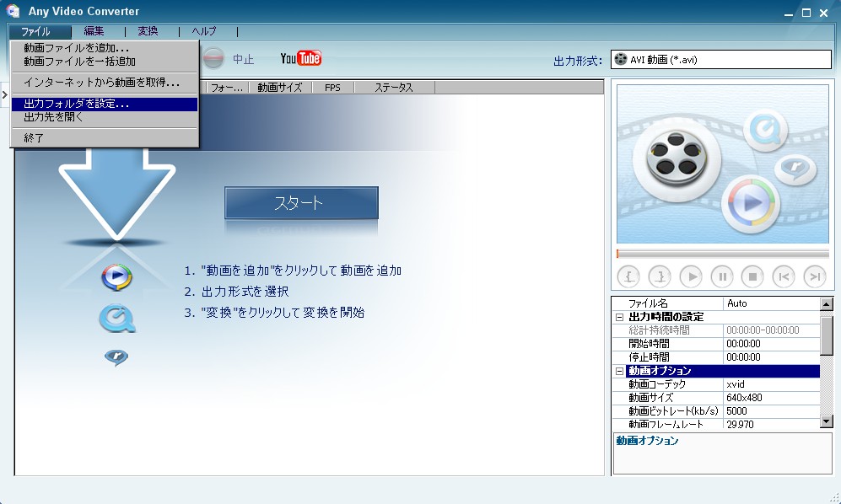The image size is (841, 504).
Task: Select 出力フォルダを設定... menu entry
Action: [x=105, y=104]
